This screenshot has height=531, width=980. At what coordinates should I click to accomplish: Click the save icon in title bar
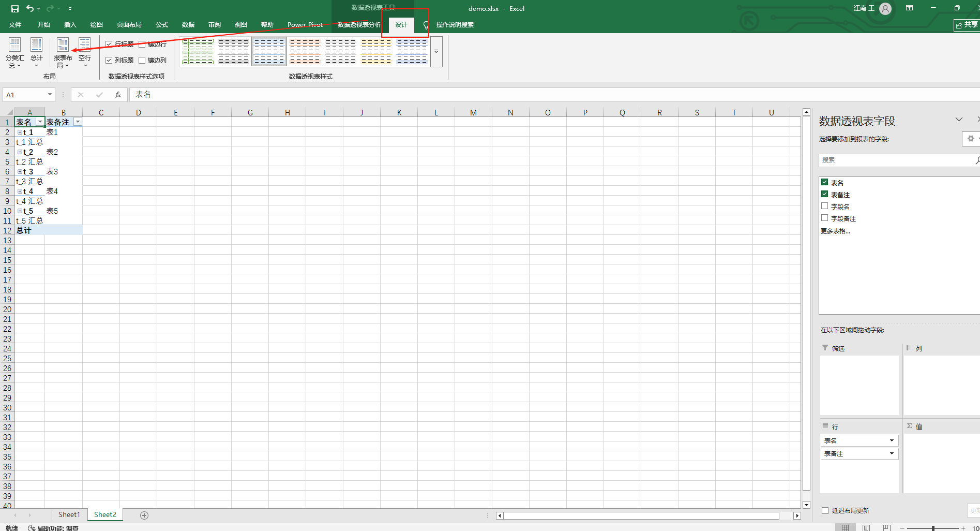coord(15,8)
